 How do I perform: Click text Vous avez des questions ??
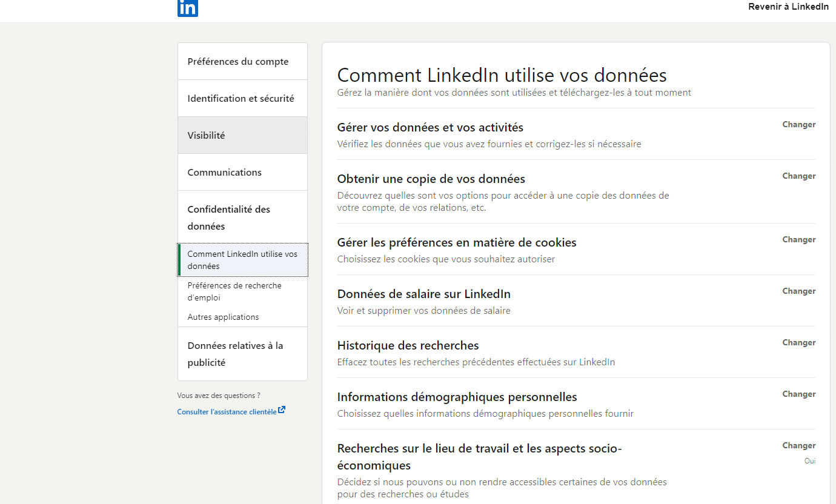point(219,396)
